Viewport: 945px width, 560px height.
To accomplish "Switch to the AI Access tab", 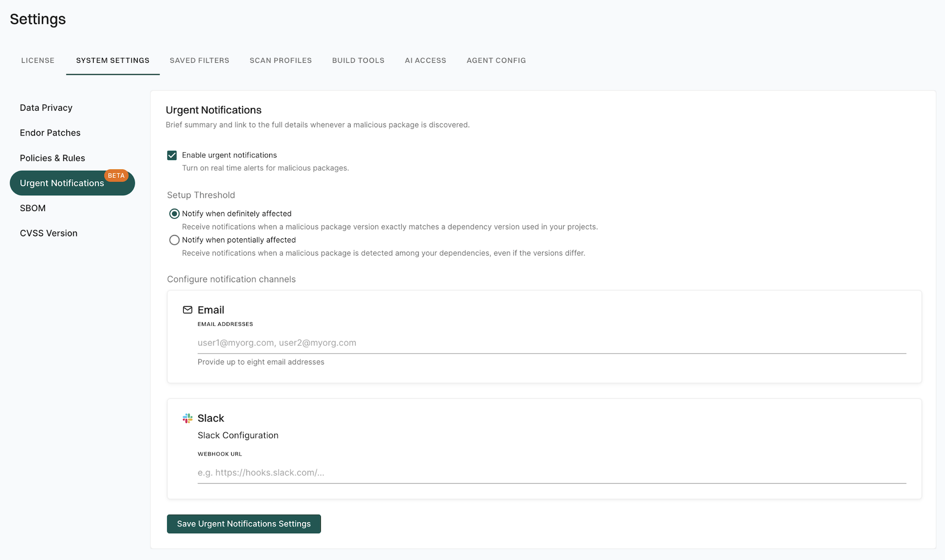I will [425, 60].
